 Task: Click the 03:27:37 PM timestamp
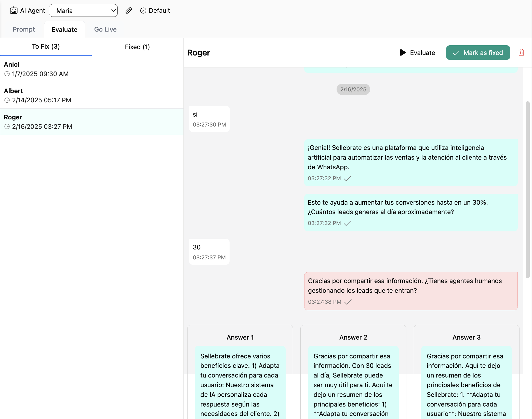(x=209, y=258)
